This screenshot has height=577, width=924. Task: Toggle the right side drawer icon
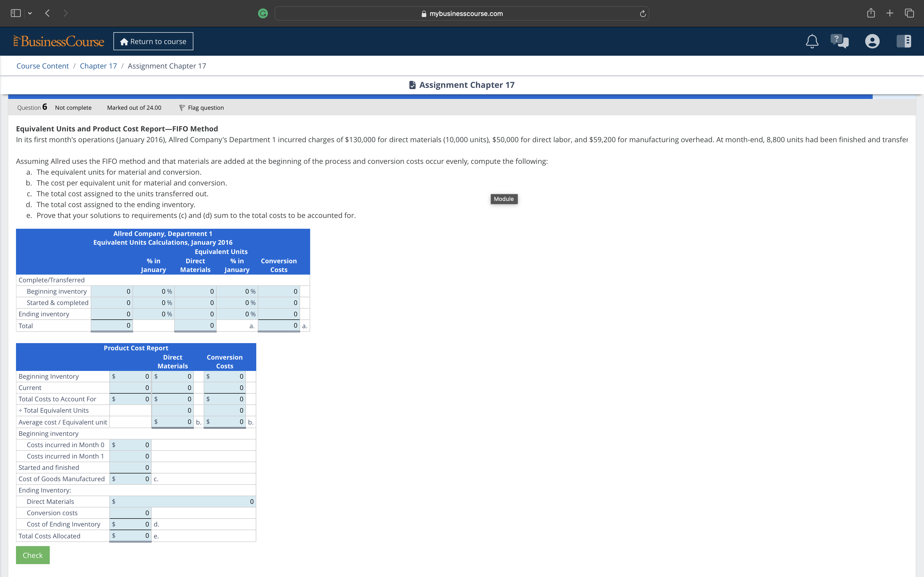pyautogui.click(x=904, y=41)
